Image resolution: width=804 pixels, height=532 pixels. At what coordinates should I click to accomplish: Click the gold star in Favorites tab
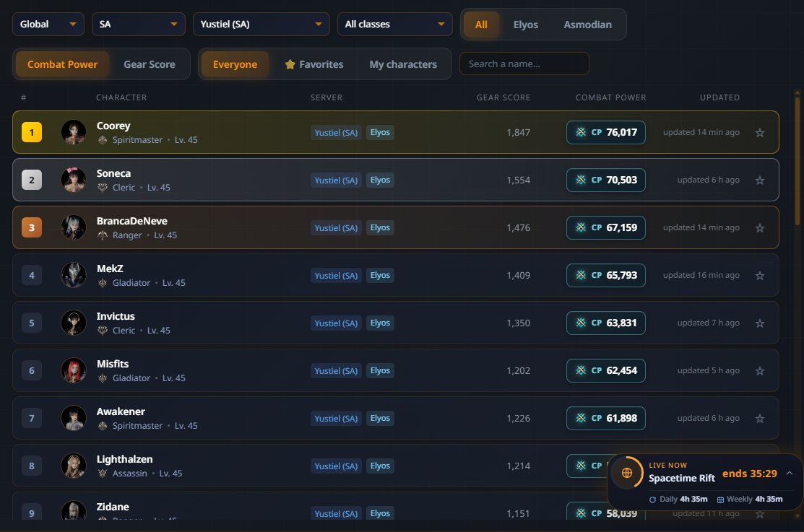(x=290, y=64)
